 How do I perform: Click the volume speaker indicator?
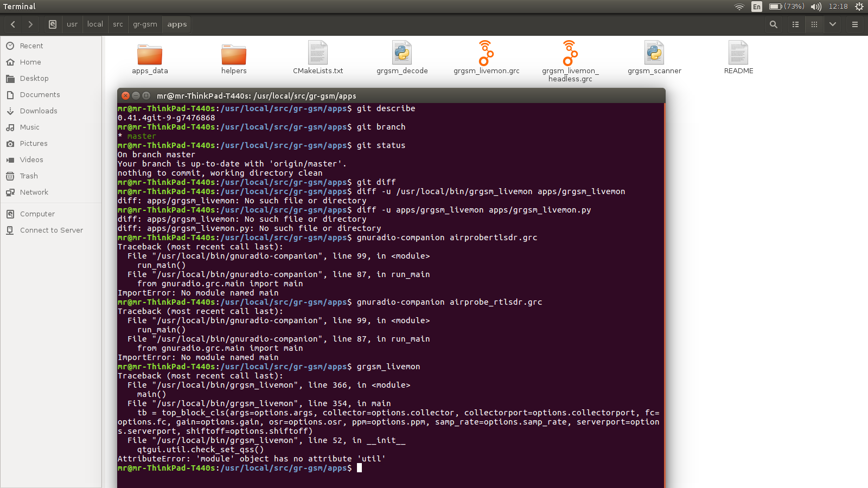pyautogui.click(x=815, y=7)
